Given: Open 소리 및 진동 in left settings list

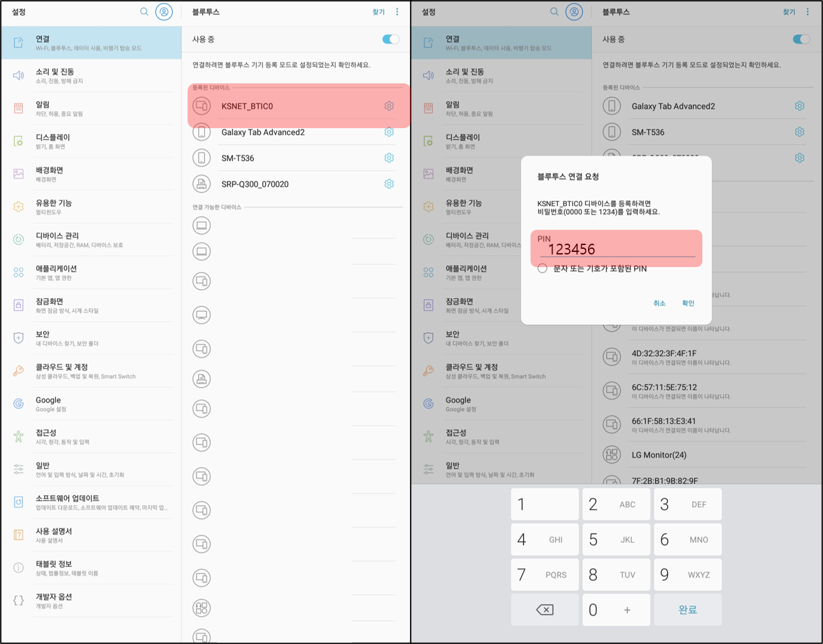Looking at the screenshot, I should 91,76.
